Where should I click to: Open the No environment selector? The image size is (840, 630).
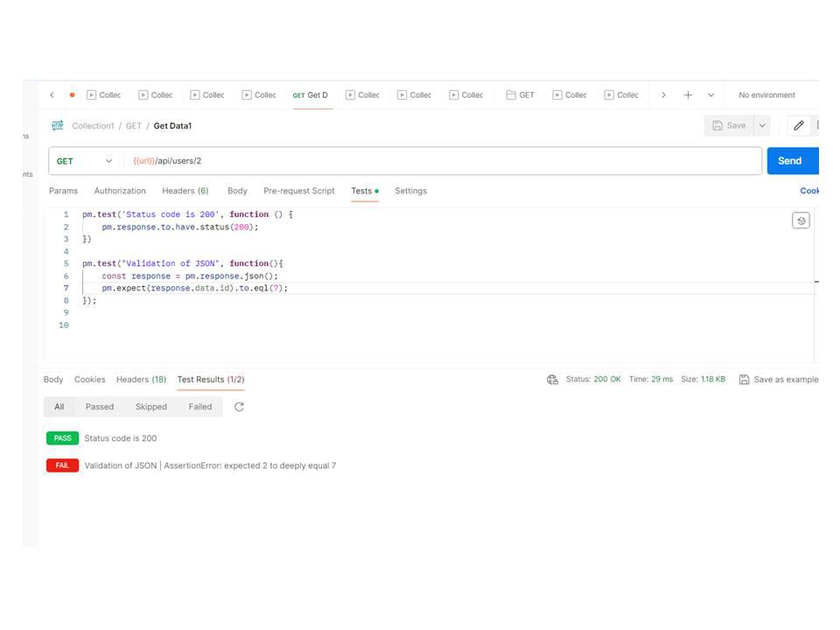pos(767,94)
